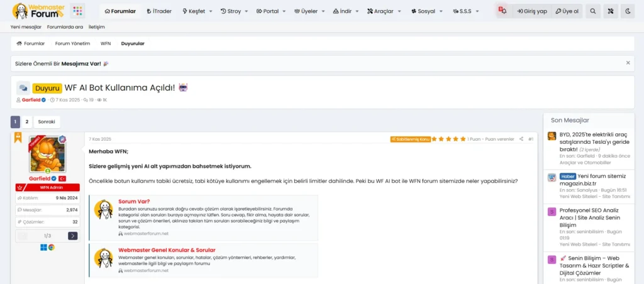Image resolution: width=644 pixels, height=284 pixels.
Task: Expand the Sosyal menu arrow
Action: (x=441, y=11)
